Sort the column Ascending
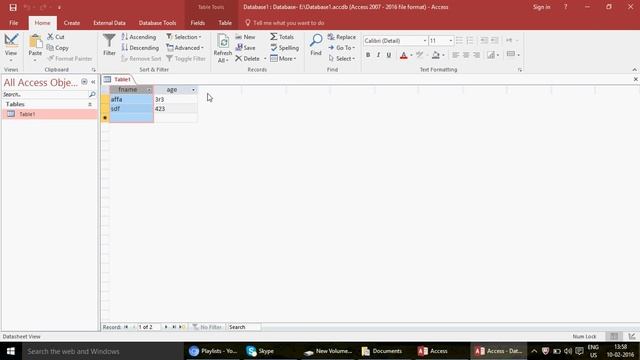640x360 pixels. pyautogui.click(x=139, y=37)
